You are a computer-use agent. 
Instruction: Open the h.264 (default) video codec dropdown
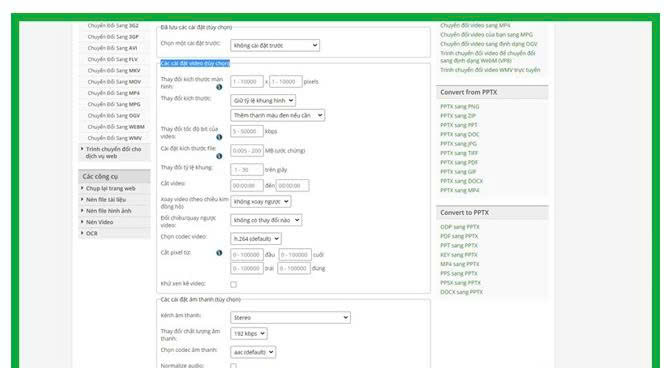point(256,239)
